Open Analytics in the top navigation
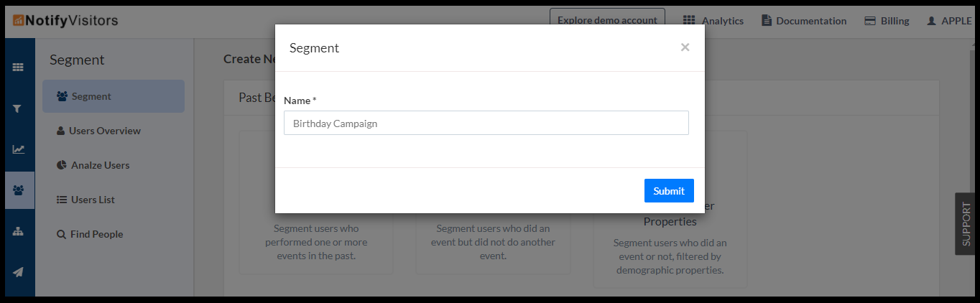 point(713,21)
